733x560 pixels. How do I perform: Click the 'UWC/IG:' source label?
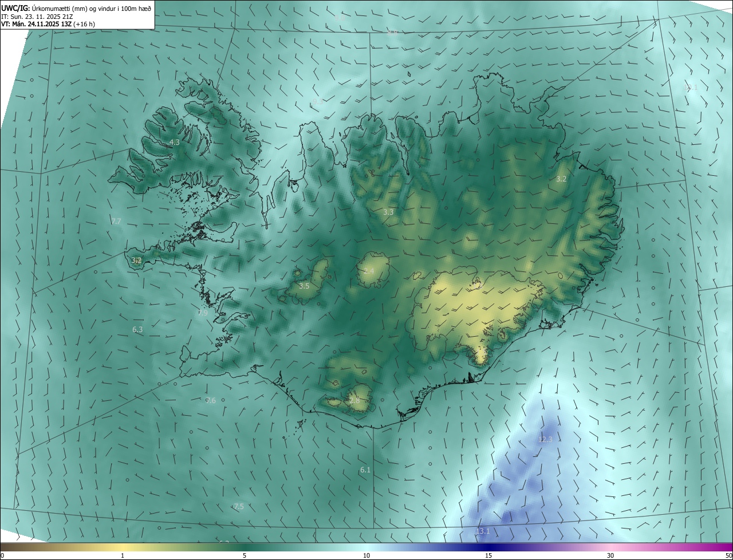(x=15, y=8)
